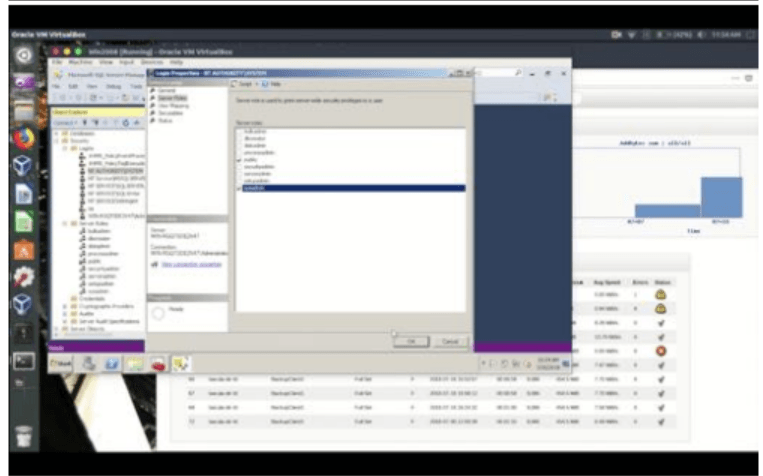Expand the Cryptographic Providers node
763x476 pixels.
point(65,307)
